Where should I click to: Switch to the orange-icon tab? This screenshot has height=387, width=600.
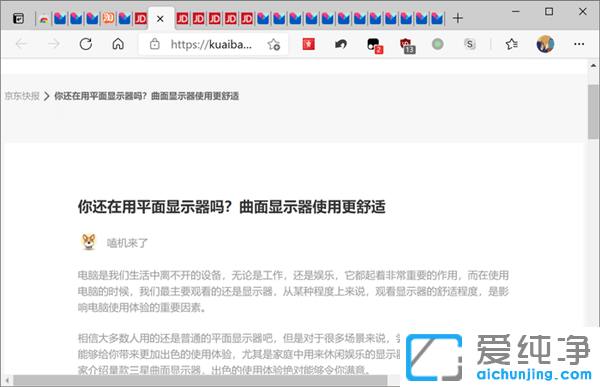(x=108, y=18)
